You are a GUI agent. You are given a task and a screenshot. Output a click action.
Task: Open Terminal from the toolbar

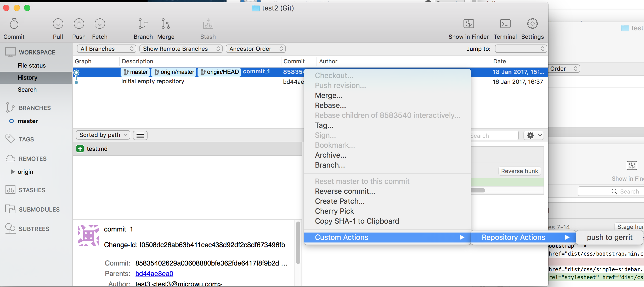click(x=505, y=24)
